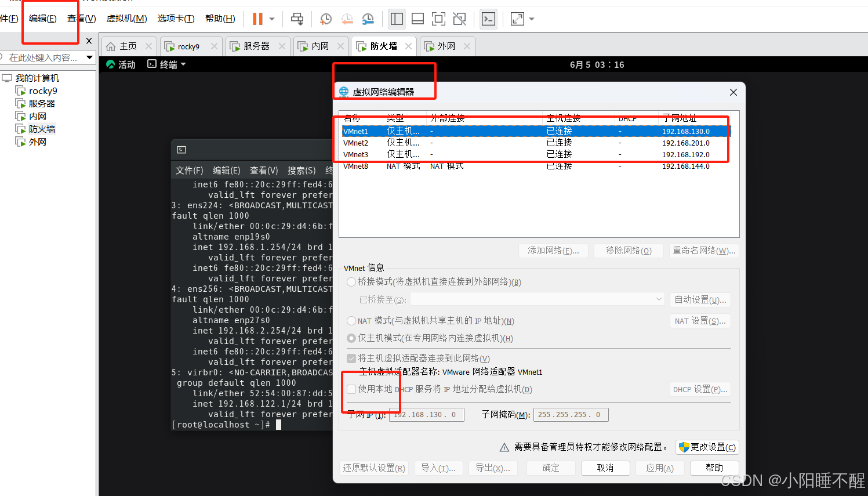
Task: Open the 已桥接至 combo box
Action: [537, 299]
